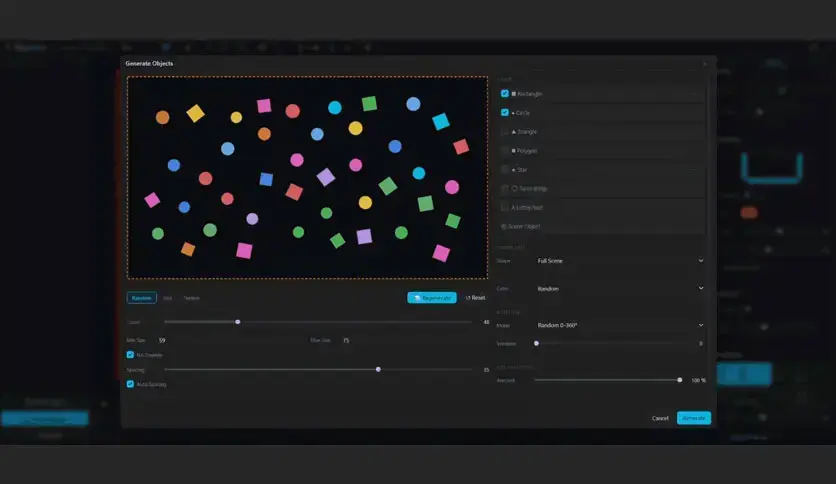
Task: Toggle the No Overlap checkbox
Action: pyautogui.click(x=130, y=354)
